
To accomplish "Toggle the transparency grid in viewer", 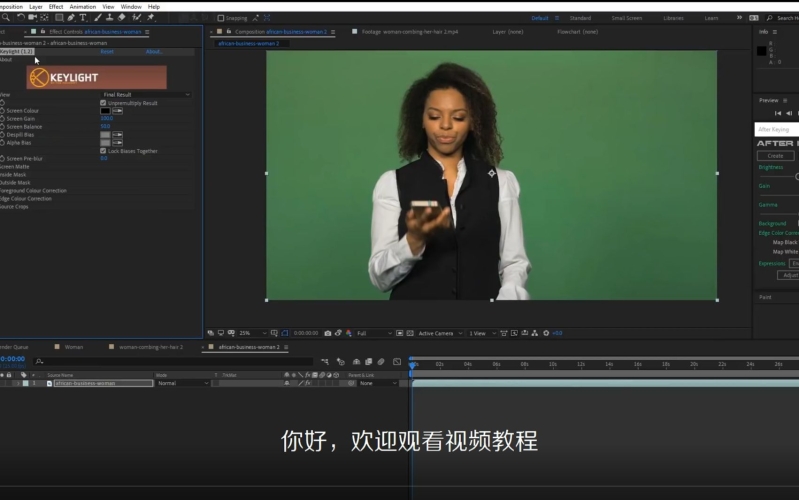I will (410, 333).
